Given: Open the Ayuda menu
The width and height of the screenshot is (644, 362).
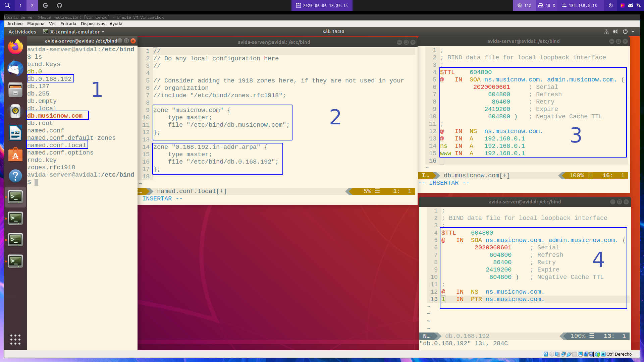Looking at the screenshot, I should click(116, 24).
